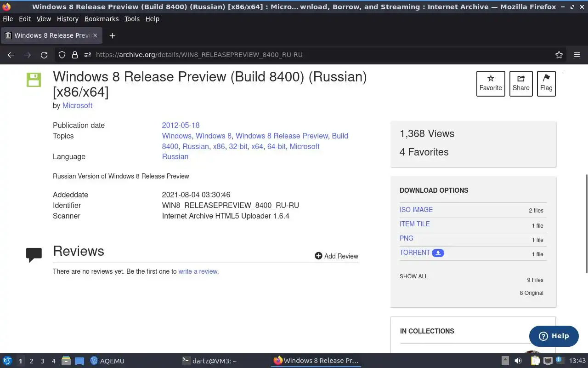Open PNG download option

coord(407,238)
